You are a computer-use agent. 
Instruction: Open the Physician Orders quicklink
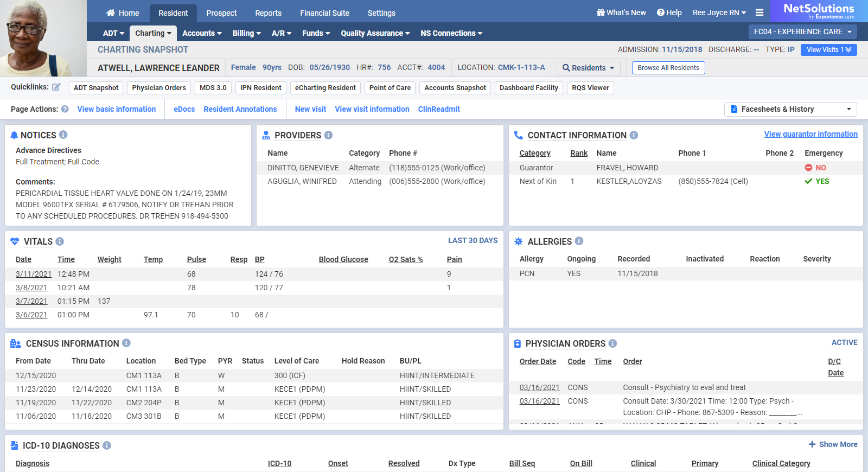tap(159, 88)
